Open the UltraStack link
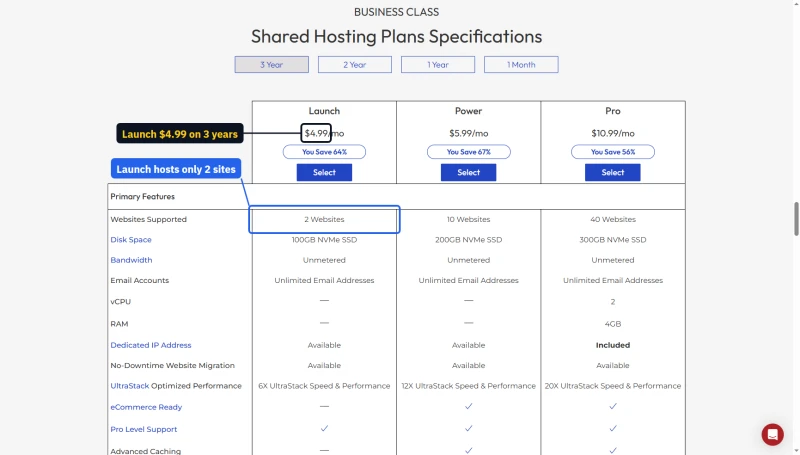 (130, 386)
